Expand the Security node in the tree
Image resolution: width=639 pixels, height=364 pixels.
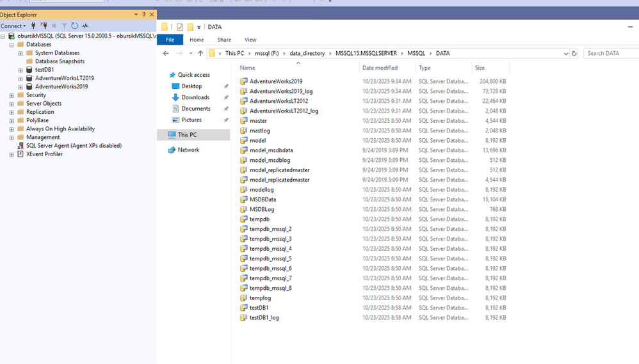click(x=12, y=95)
